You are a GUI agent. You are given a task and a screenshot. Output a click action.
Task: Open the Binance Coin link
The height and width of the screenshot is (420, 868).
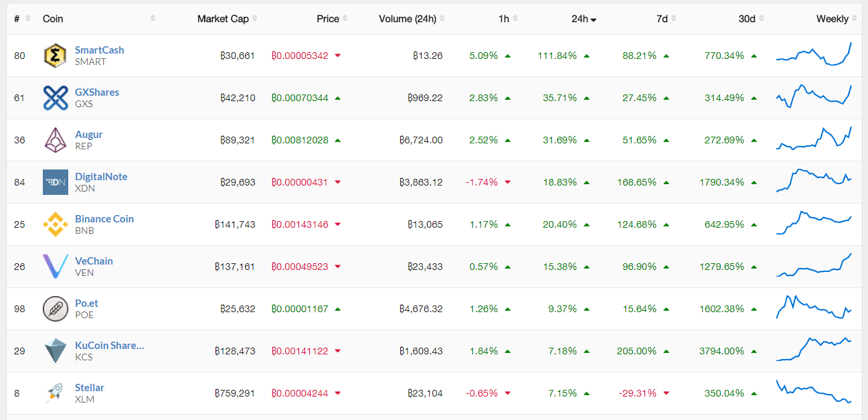point(104,218)
